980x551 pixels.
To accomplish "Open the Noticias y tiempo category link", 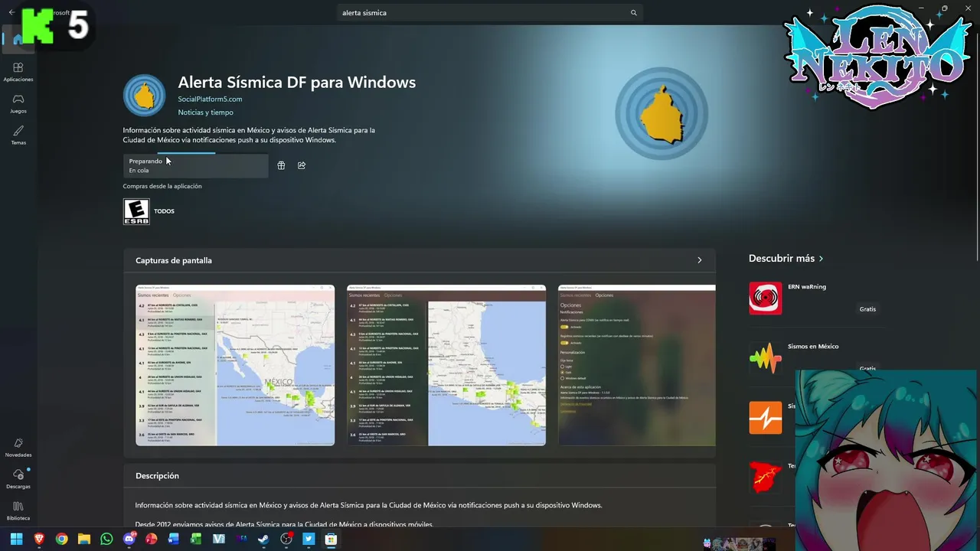I will coord(205,112).
